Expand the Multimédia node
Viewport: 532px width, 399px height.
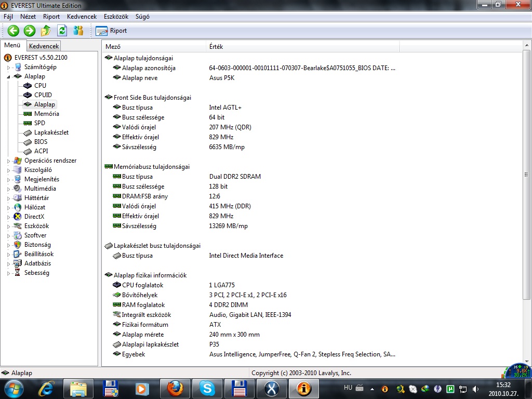tap(8, 189)
